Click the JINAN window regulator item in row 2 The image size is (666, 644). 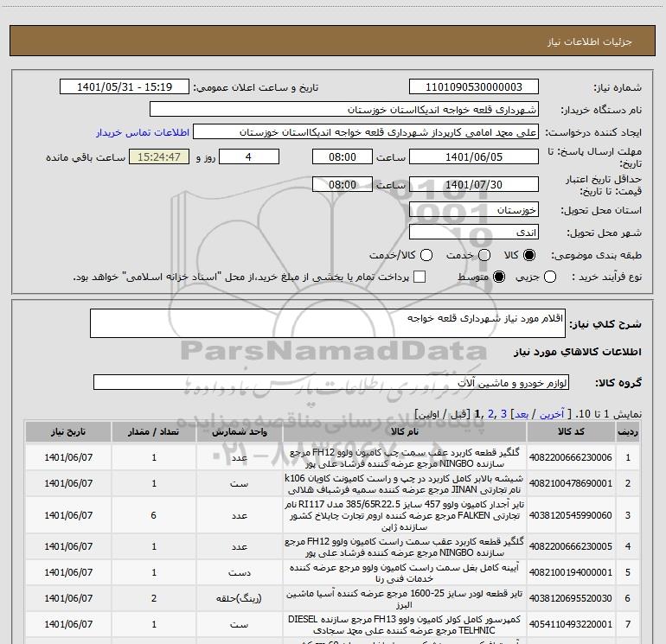coord(405,483)
